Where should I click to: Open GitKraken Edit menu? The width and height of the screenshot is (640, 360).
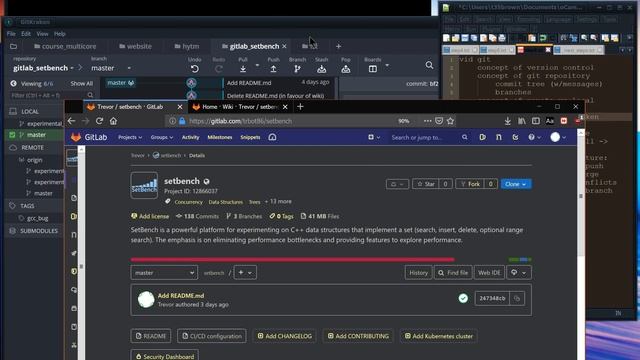tap(26, 33)
